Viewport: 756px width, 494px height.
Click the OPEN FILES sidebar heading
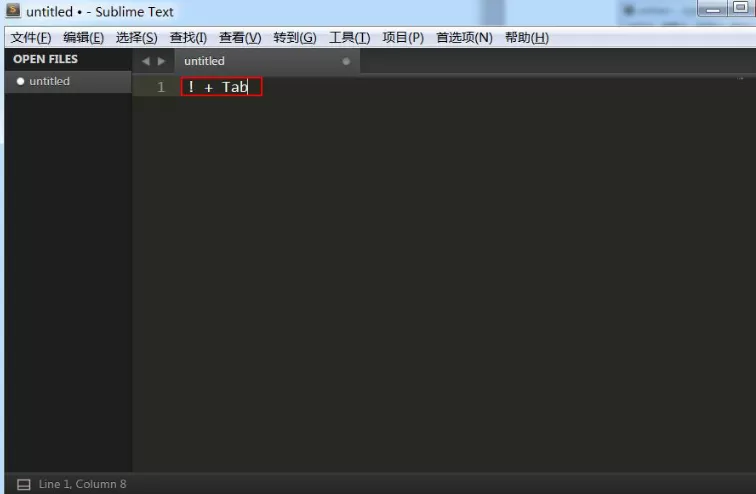pyautogui.click(x=45, y=59)
